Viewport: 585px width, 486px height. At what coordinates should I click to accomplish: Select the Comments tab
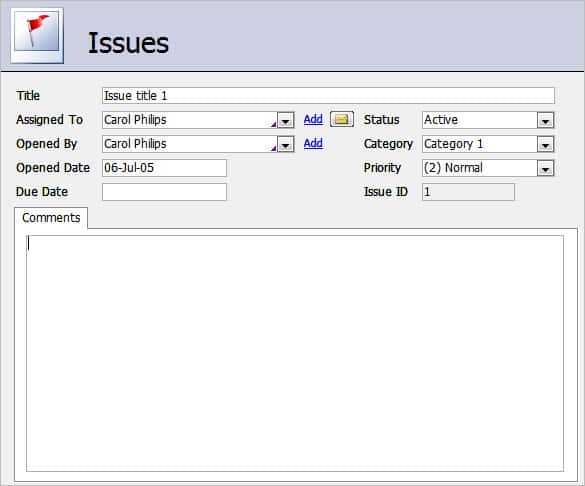[x=51, y=218]
